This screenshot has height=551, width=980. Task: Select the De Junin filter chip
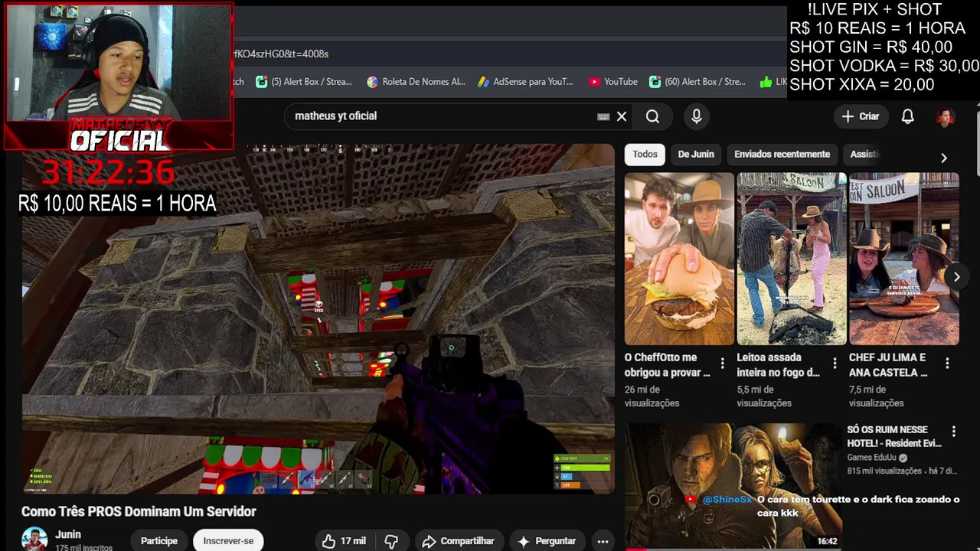coord(695,154)
